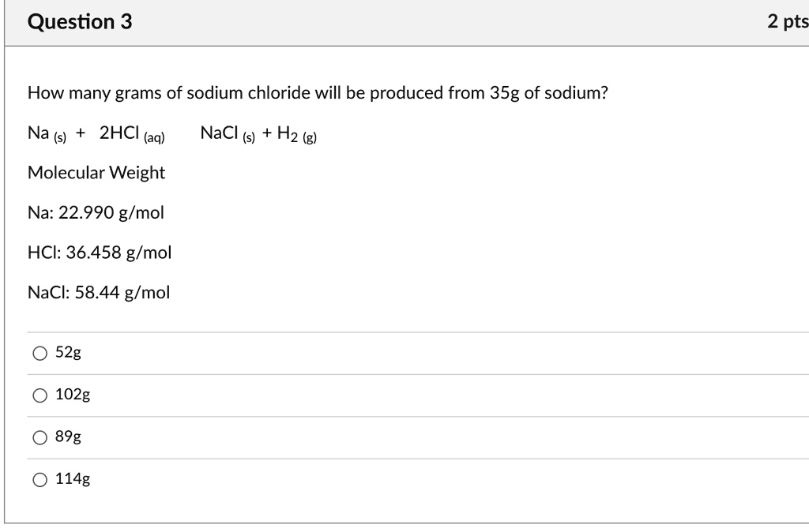Select the 52g answer option
Screen dimensions: 809x532
tap(40, 353)
